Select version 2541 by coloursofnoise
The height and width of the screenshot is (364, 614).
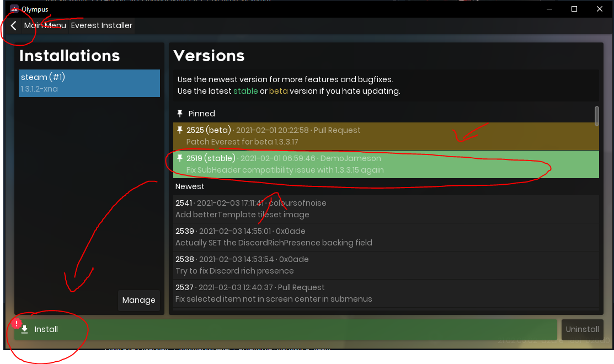click(x=386, y=209)
